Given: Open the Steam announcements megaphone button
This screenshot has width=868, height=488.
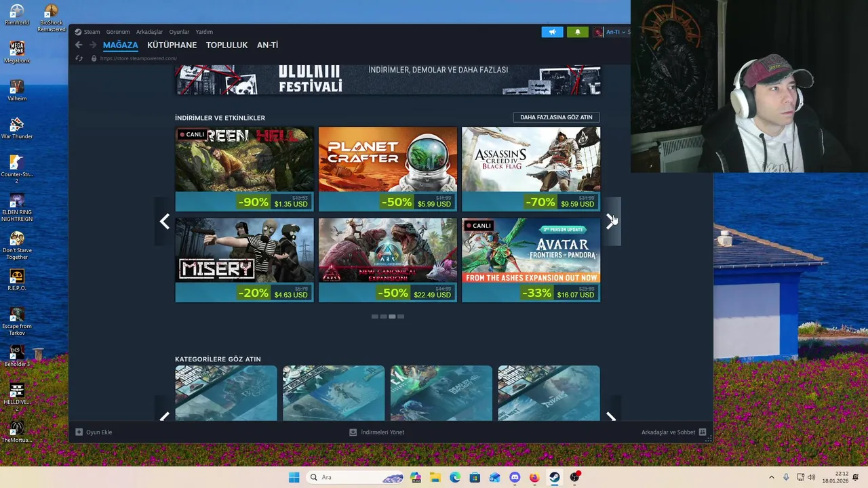Looking at the screenshot, I should pyautogui.click(x=552, y=32).
